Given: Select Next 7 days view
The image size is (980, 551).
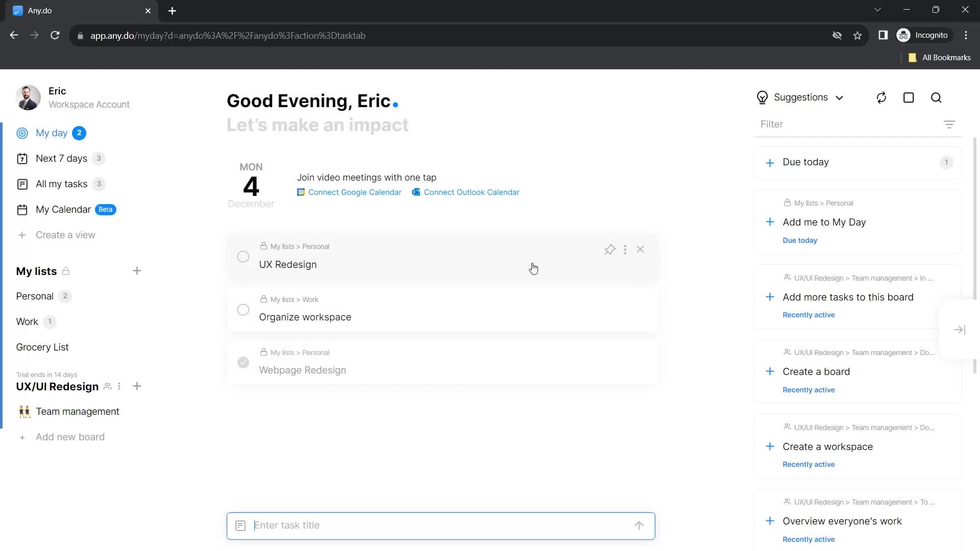Looking at the screenshot, I should pyautogui.click(x=61, y=158).
